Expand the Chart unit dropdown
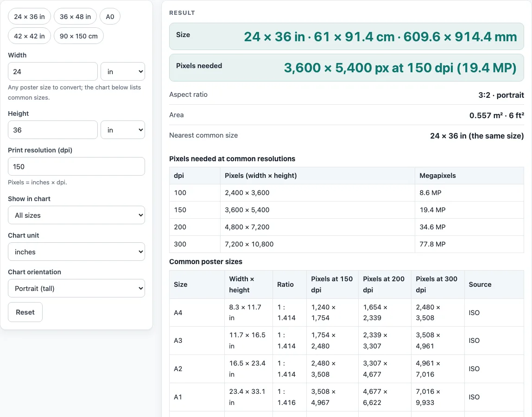Viewport: 532px width, 417px height. pos(76,252)
